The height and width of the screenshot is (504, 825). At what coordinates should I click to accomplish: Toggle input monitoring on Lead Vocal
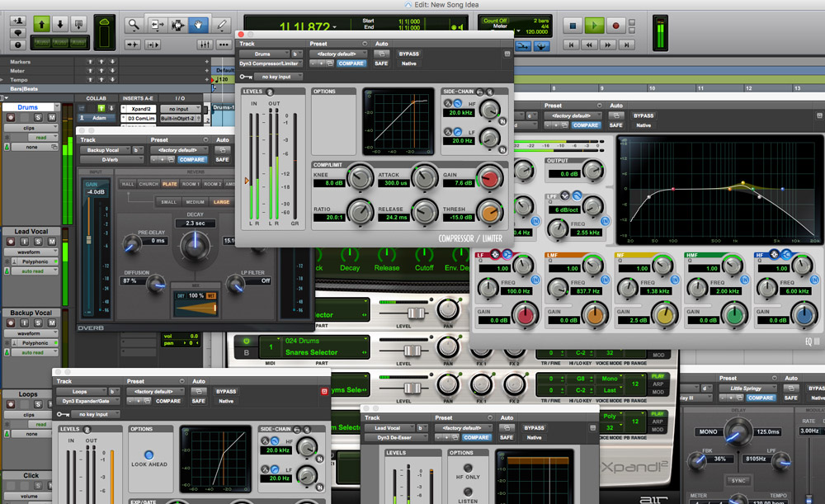tap(24, 242)
